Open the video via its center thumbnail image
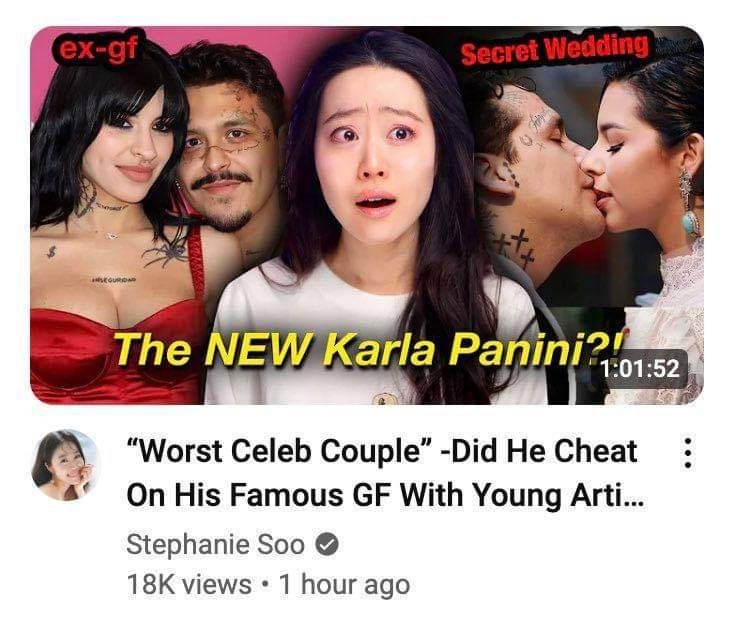This screenshot has height=638, width=734. 367,215
